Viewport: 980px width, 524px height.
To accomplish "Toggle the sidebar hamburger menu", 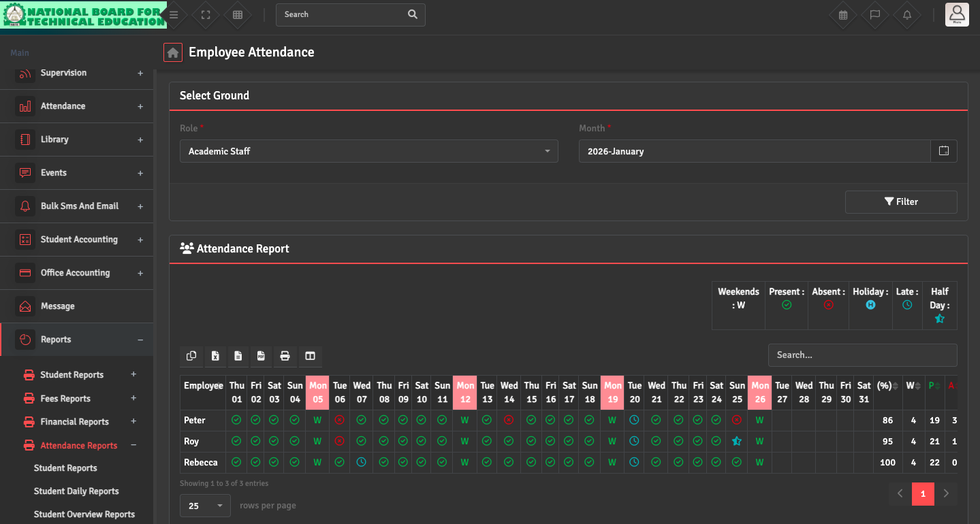I will coord(174,14).
